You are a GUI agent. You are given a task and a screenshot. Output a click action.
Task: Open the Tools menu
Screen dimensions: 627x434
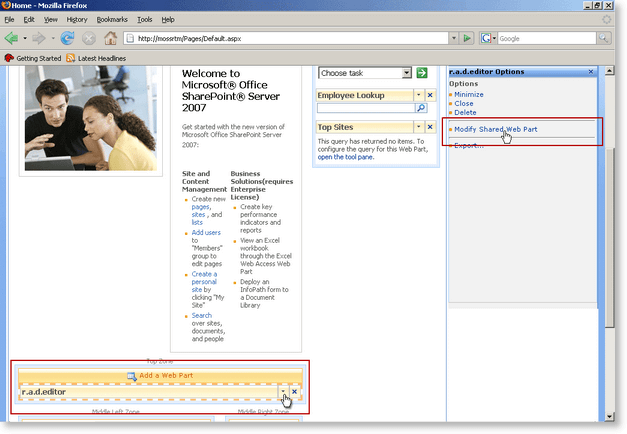144,19
